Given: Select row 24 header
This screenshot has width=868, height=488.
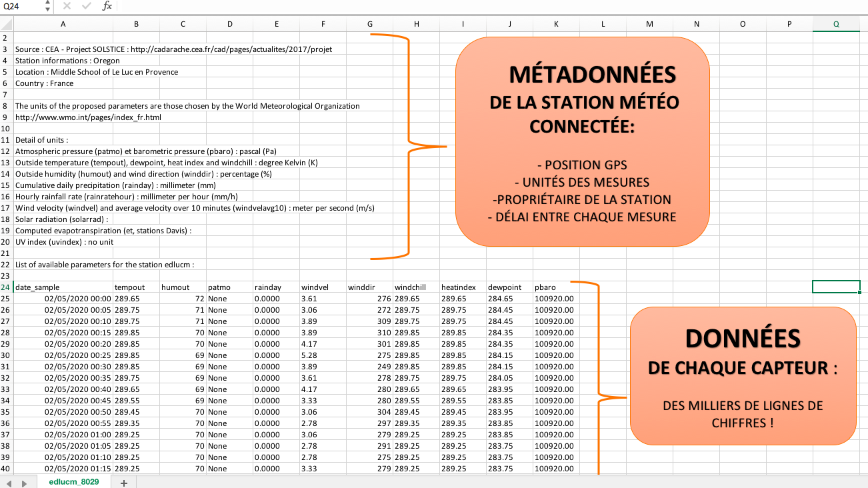Looking at the screenshot, I should 6,287.
